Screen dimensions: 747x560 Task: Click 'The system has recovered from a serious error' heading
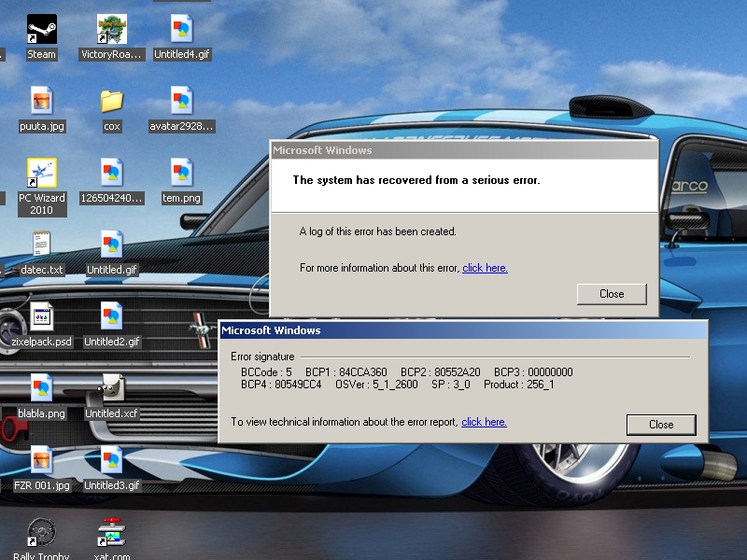(416, 180)
